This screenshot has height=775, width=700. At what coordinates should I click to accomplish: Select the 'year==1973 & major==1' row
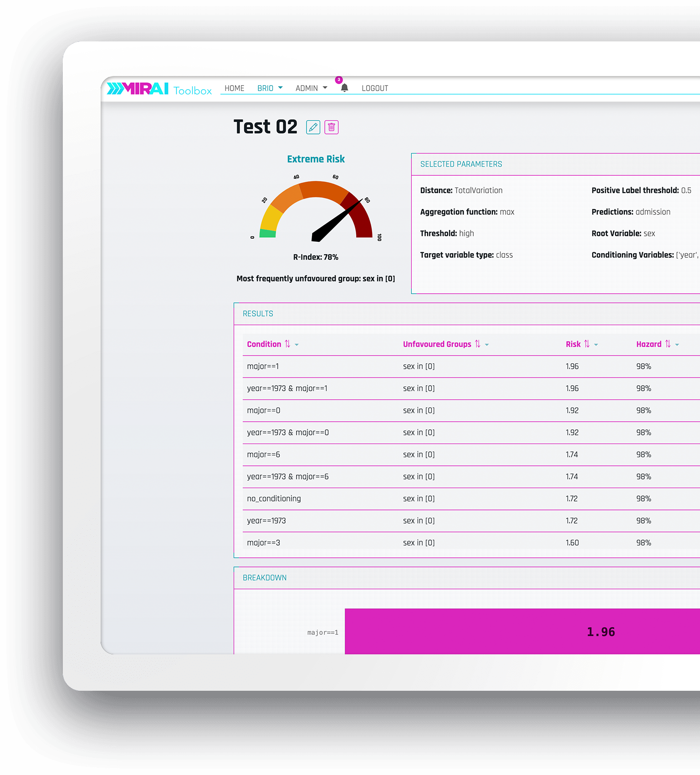(x=471, y=388)
